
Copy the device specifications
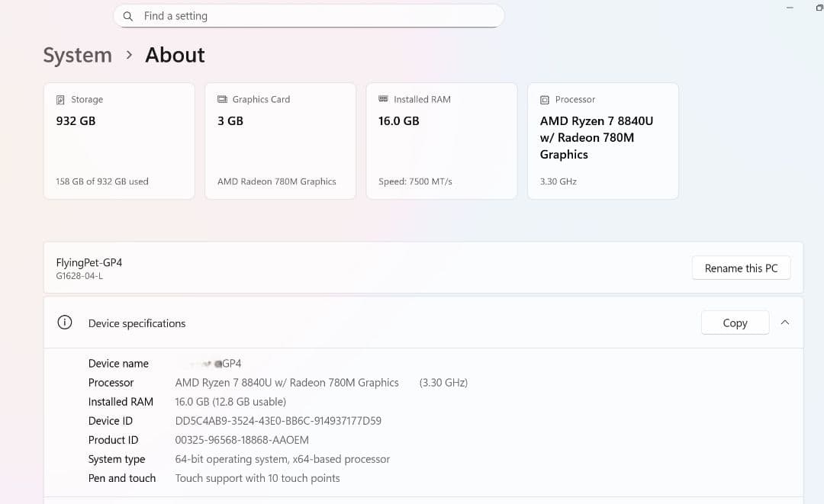point(734,323)
